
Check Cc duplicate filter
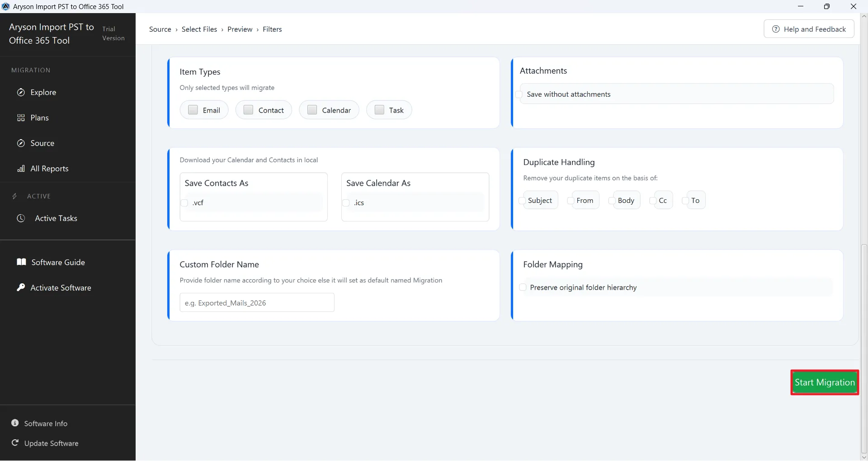tap(653, 201)
